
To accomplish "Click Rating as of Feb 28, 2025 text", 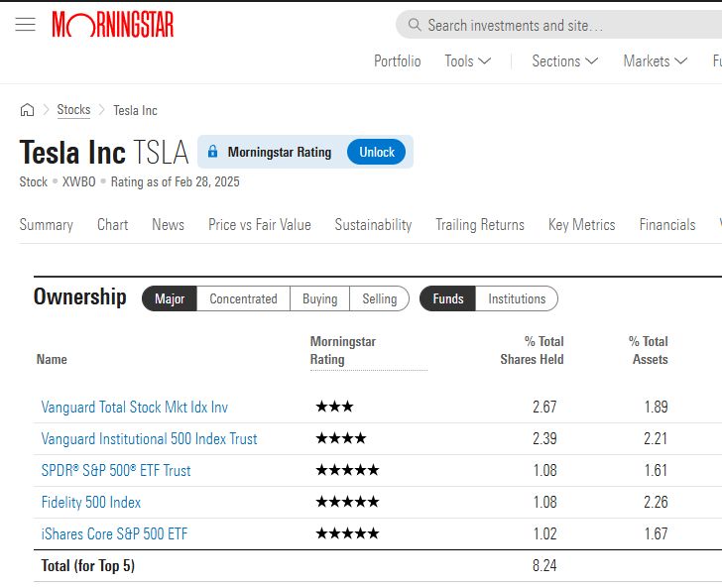I will coord(175,181).
